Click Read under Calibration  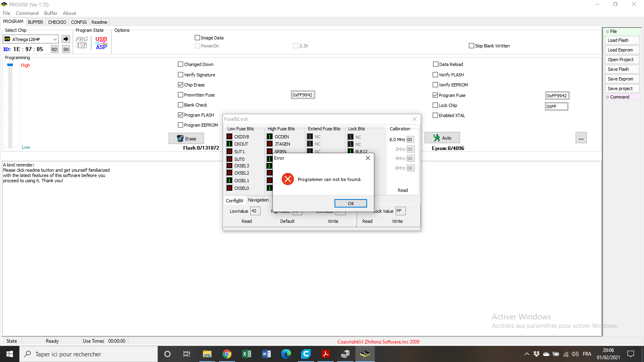tap(402, 190)
